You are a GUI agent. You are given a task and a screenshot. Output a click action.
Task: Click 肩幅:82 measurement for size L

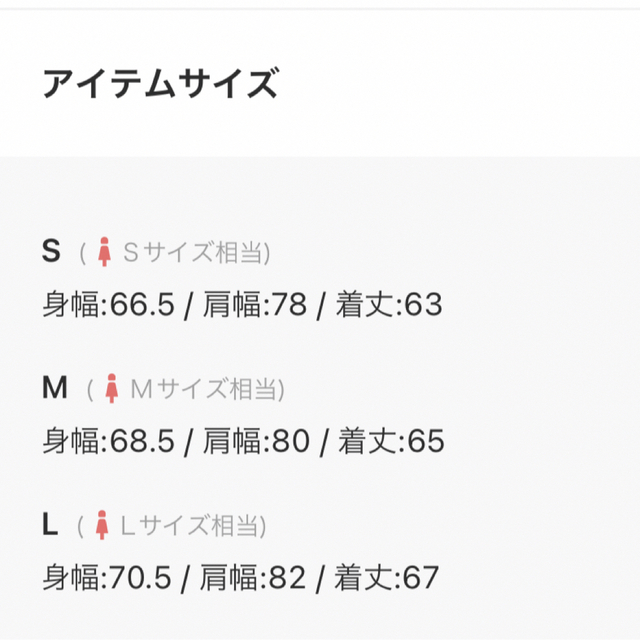(253, 578)
